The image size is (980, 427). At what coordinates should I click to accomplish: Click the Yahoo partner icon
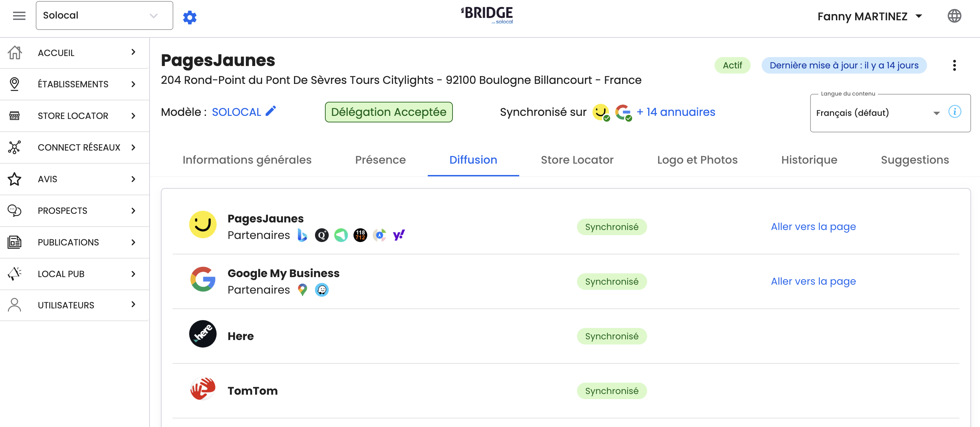pos(399,235)
